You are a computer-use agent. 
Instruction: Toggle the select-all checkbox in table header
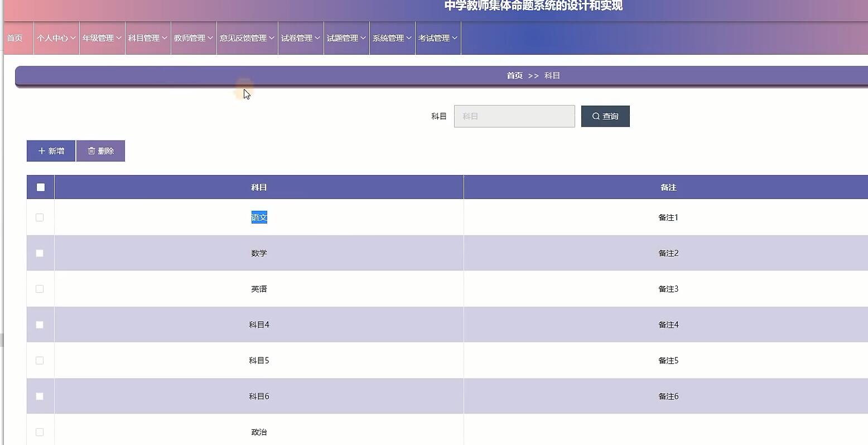coord(40,187)
